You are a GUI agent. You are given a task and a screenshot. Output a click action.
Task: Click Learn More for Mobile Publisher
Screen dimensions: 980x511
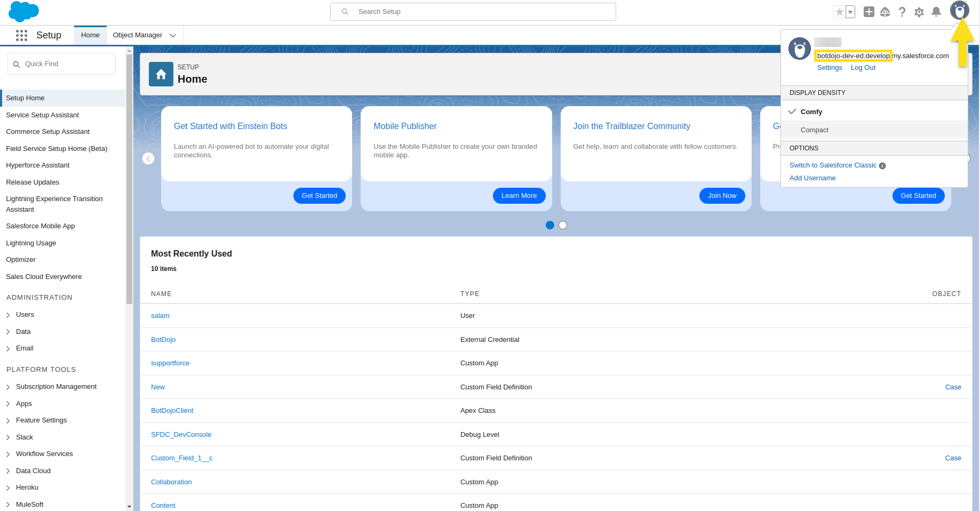(519, 196)
